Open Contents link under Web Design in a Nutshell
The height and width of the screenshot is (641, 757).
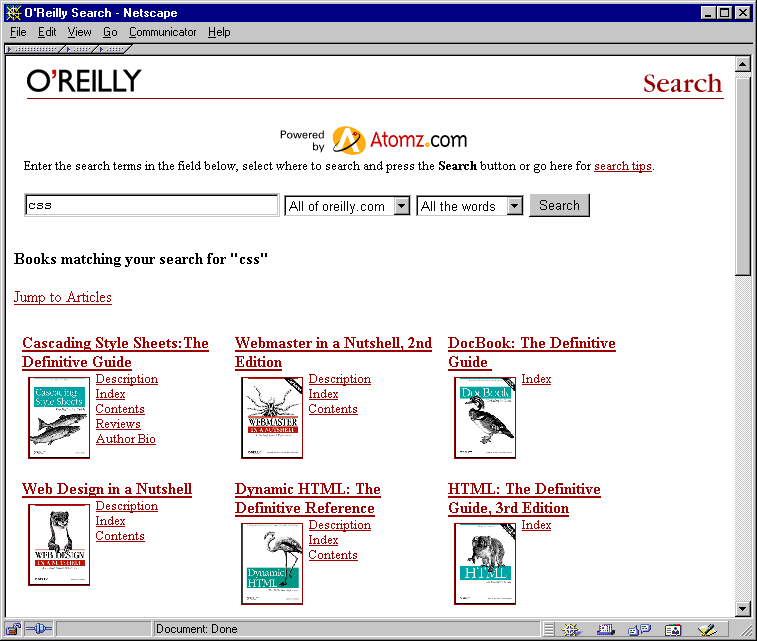pyautogui.click(x=120, y=536)
